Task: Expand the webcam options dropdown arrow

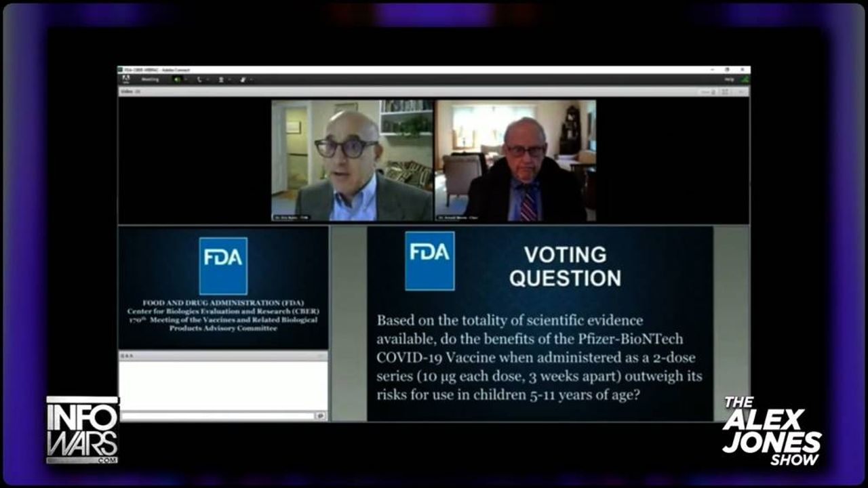Action: 230,79
